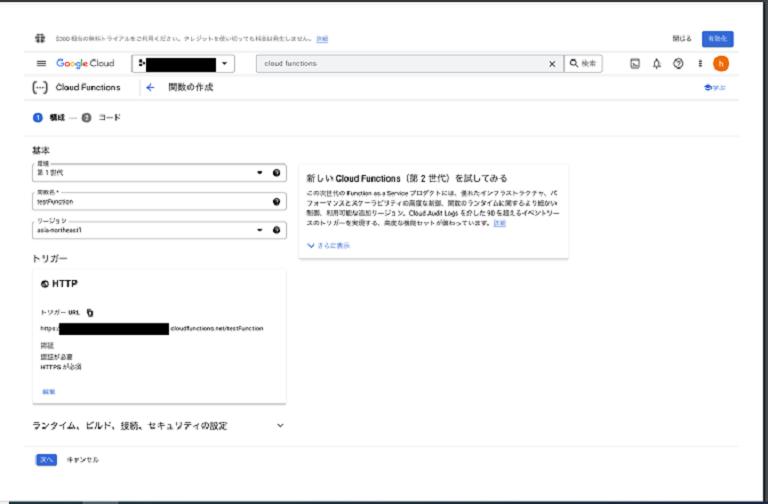Click the orange account avatar
The width and height of the screenshot is (768, 504).
pos(721,64)
